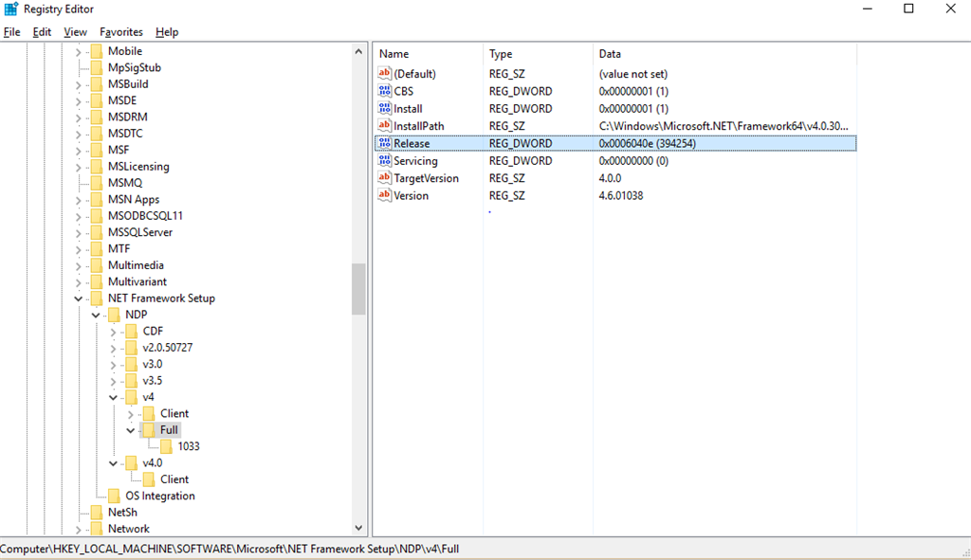
Task: Collapse the v4 key
Action: tap(114, 397)
